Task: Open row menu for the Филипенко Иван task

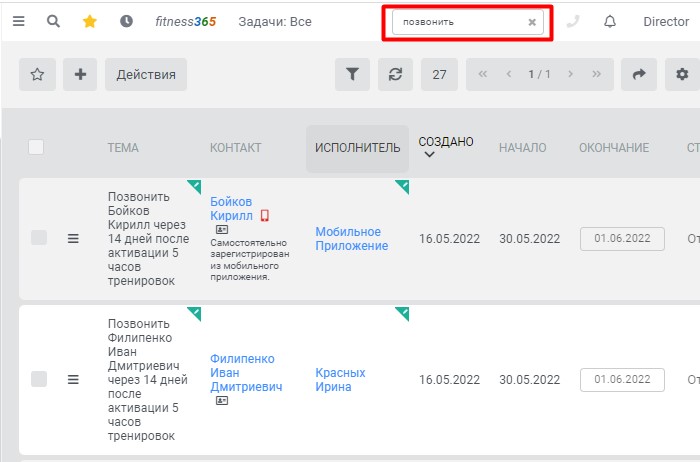Action: point(73,379)
